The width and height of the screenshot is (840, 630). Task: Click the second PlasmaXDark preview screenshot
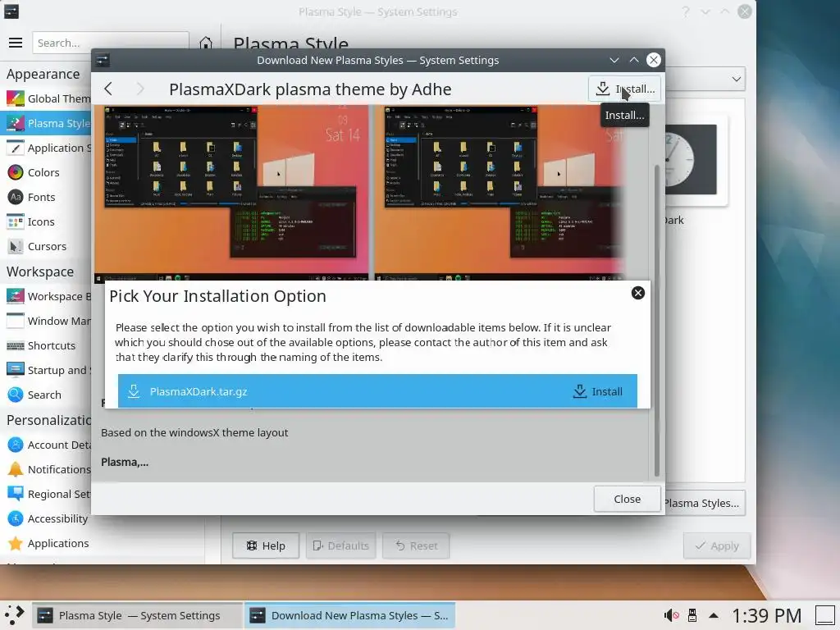pos(500,193)
